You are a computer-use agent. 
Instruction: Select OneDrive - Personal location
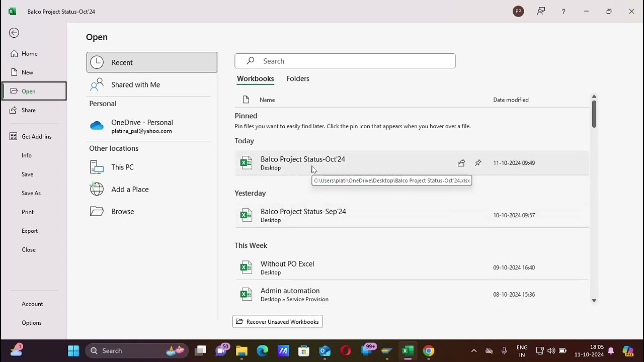(152, 126)
